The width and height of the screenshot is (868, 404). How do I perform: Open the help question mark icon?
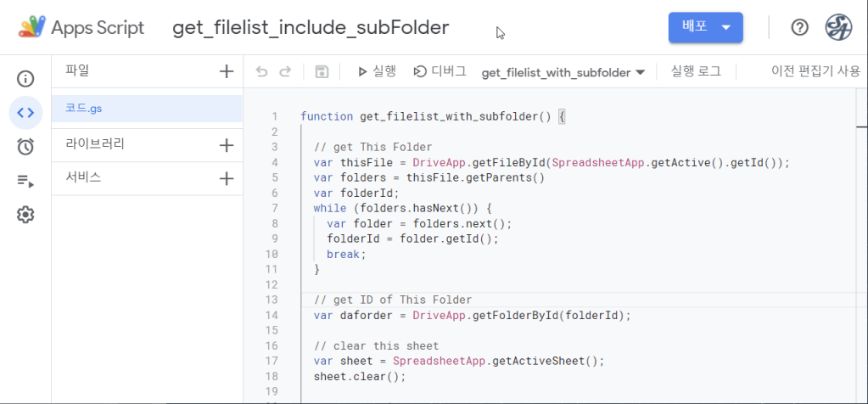pos(799,27)
